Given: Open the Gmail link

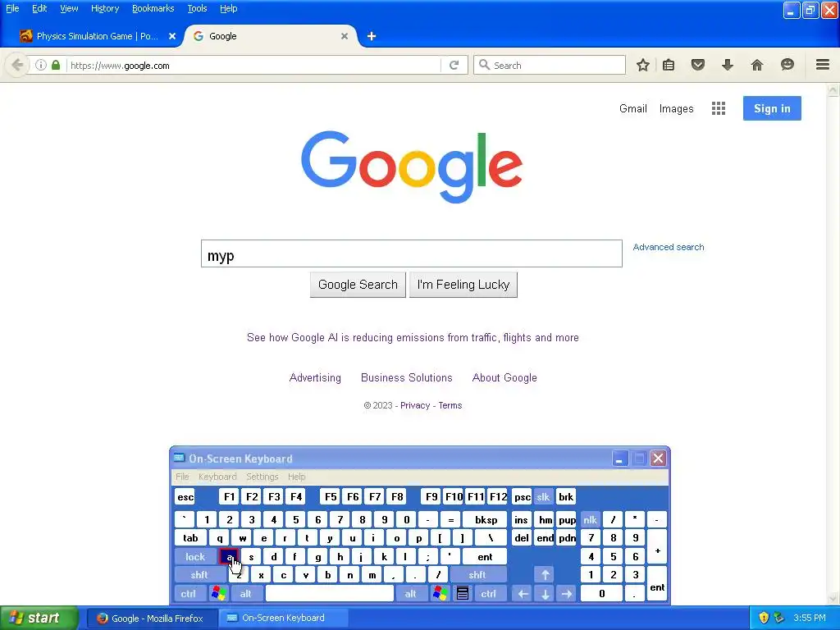Looking at the screenshot, I should click(x=633, y=108).
